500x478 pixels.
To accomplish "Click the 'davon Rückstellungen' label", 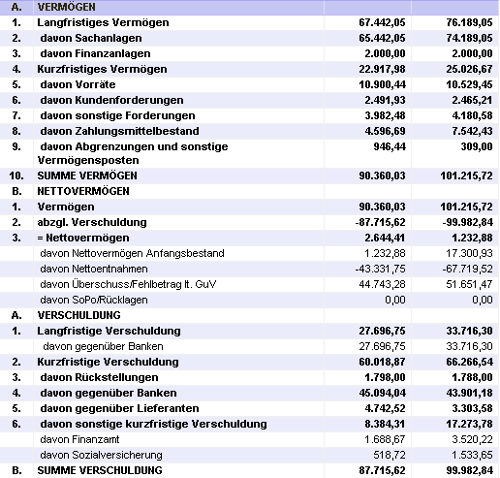I will [99, 377].
